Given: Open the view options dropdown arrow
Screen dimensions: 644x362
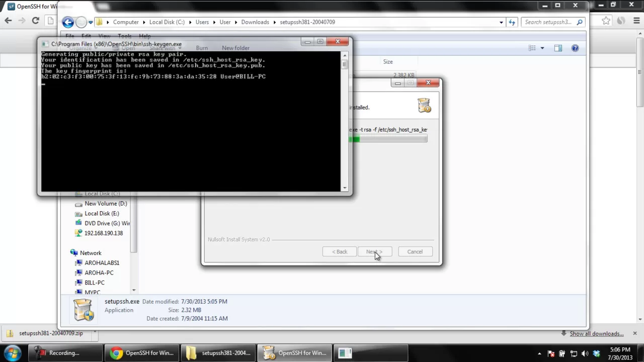Looking at the screenshot, I should coord(542,48).
